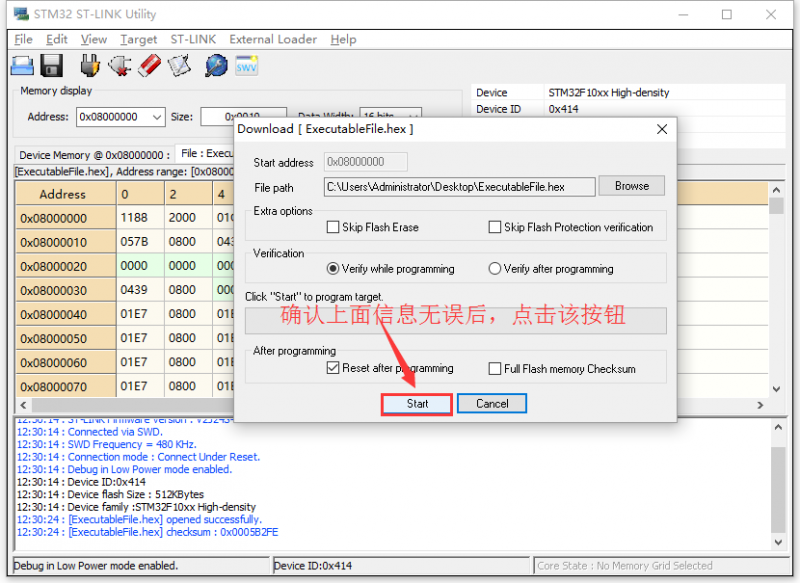Image resolution: width=800 pixels, height=583 pixels.
Task: Open the ST-LINK menu
Action: click(192, 39)
